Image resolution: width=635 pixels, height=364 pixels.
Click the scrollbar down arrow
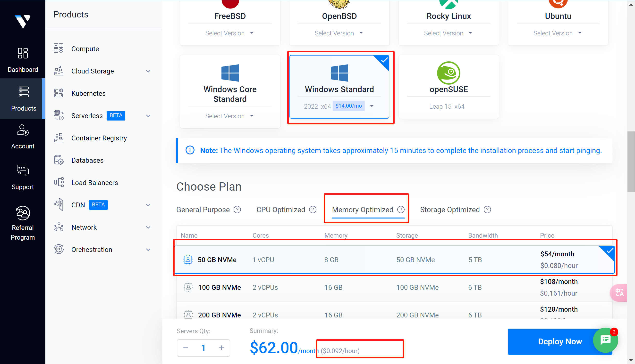click(x=631, y=361)
